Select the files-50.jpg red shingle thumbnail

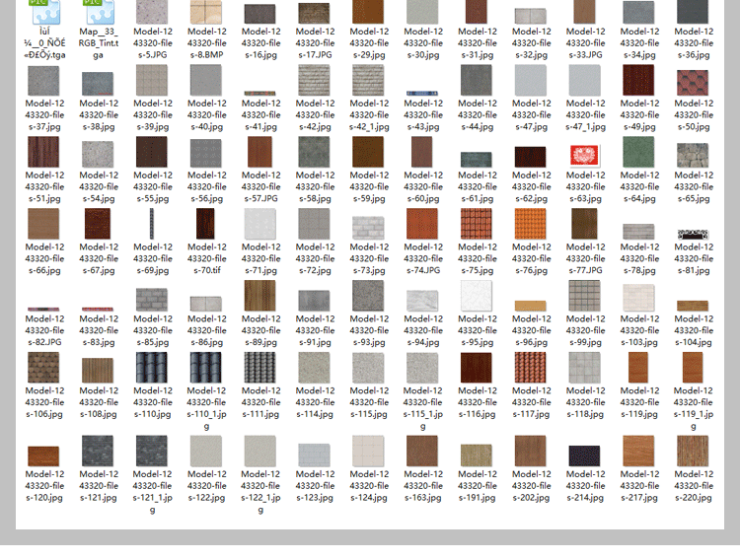click(x=694, y=81)
